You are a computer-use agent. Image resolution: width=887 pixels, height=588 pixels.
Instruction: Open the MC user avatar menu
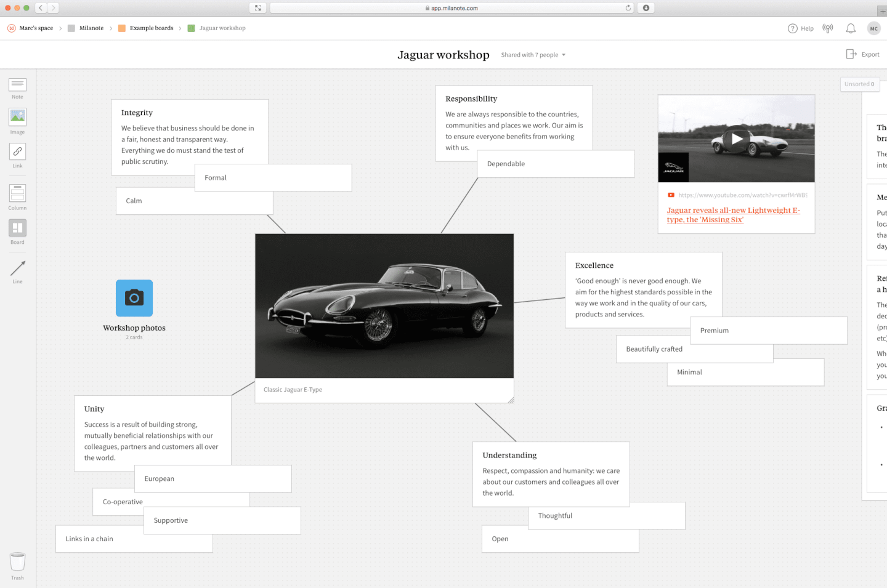873,28
